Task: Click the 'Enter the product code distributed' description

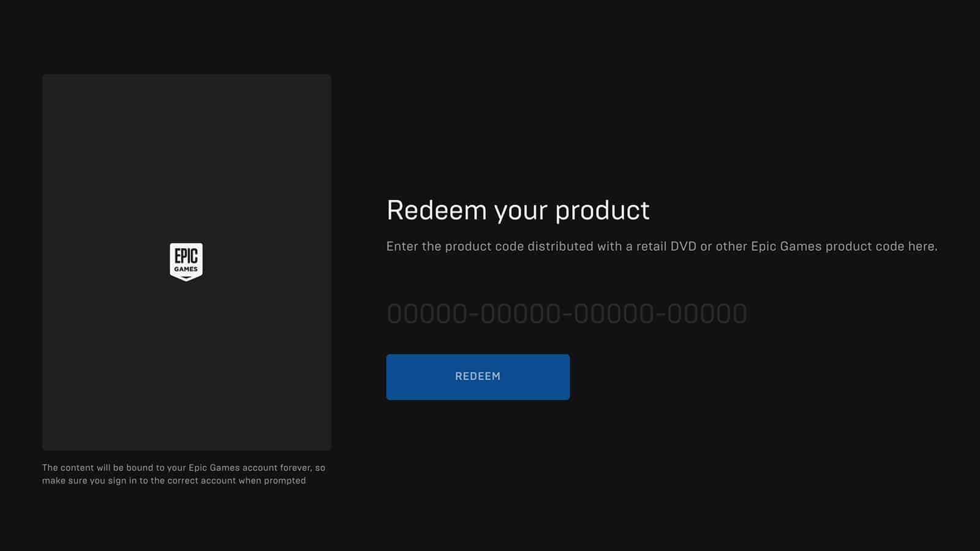Action: click(661, 246)
